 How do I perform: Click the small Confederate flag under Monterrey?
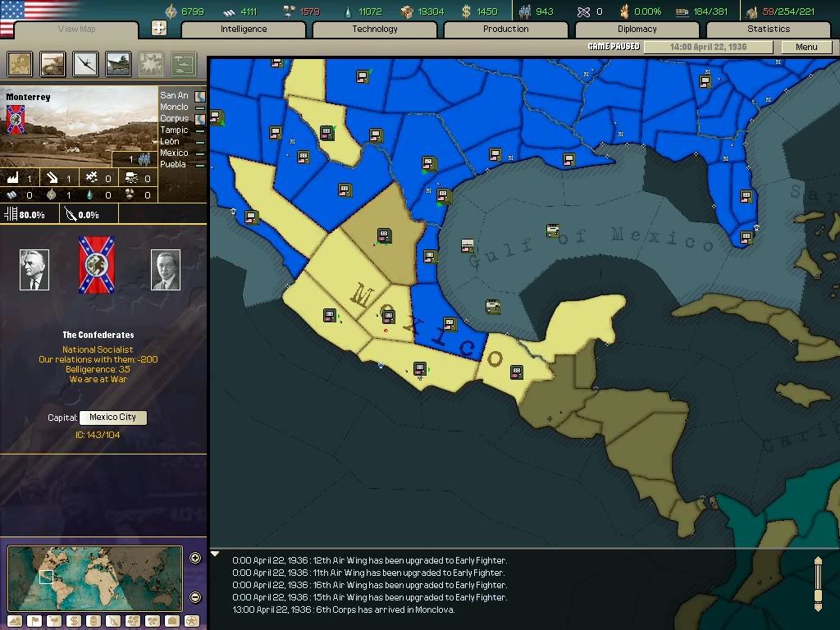click(x=16, y=119)
